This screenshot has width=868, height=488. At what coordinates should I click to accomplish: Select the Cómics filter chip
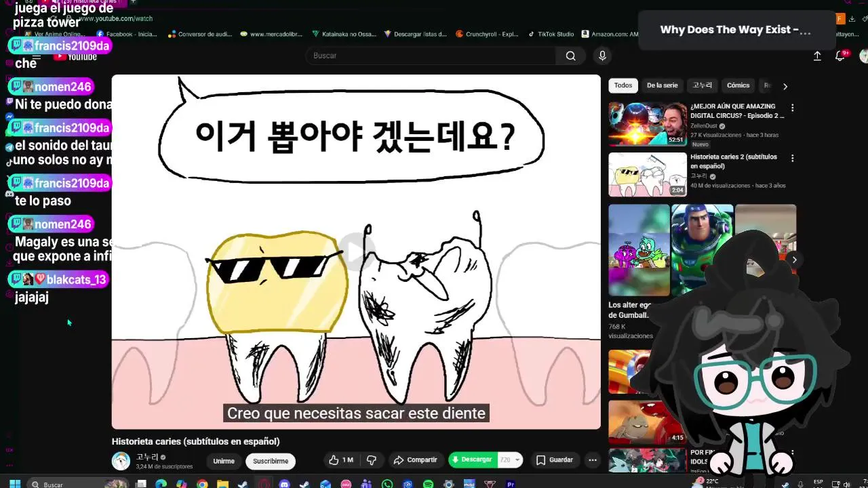tap(738, 85)
